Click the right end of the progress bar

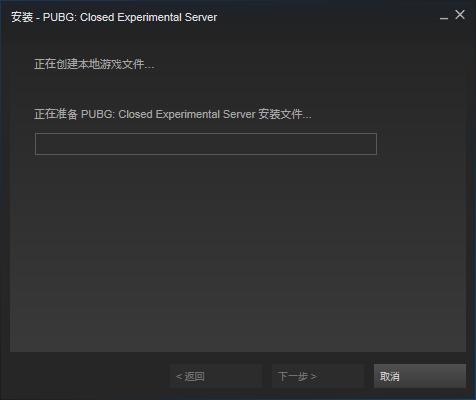(x=370, y=144)
